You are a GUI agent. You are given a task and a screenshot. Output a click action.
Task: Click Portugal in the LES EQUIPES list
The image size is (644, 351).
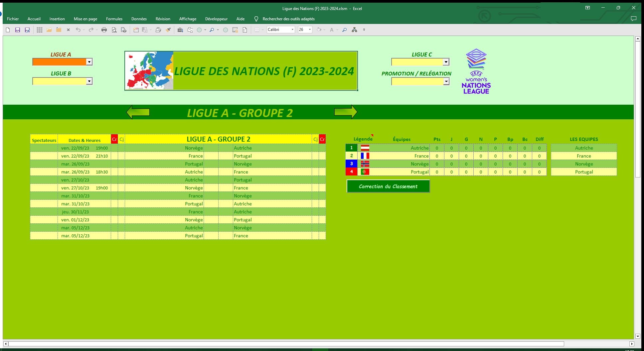pyautogui.click(x=584, y=172)
